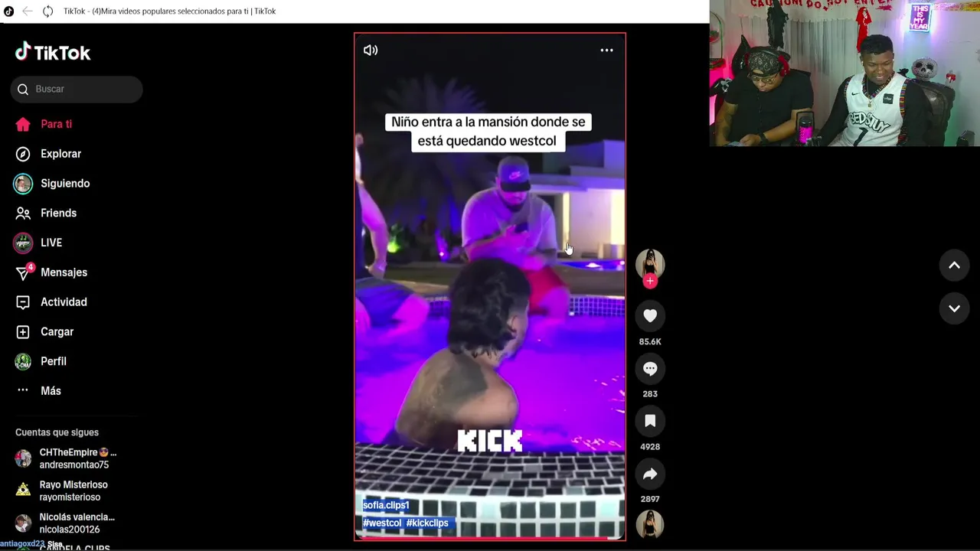This screenshot has height=551, width=980.
Task: Go to previous video with up chevron
Action: click(954, 266)
